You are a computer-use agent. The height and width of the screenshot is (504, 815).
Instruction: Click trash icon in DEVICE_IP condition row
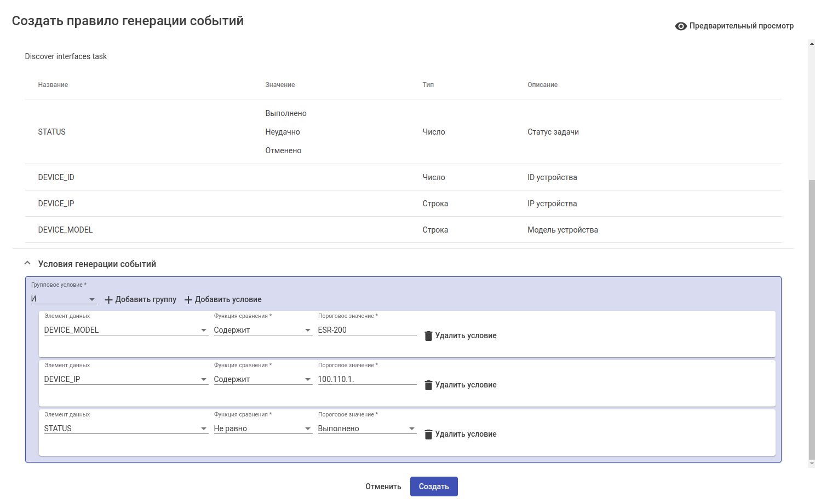(x=428, y=385)
